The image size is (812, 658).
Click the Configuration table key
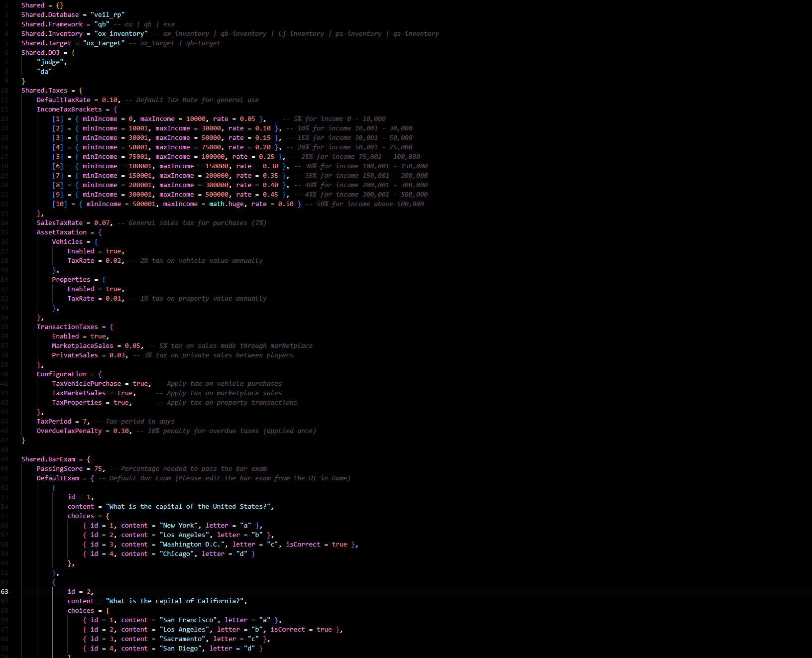coord(62,374)
